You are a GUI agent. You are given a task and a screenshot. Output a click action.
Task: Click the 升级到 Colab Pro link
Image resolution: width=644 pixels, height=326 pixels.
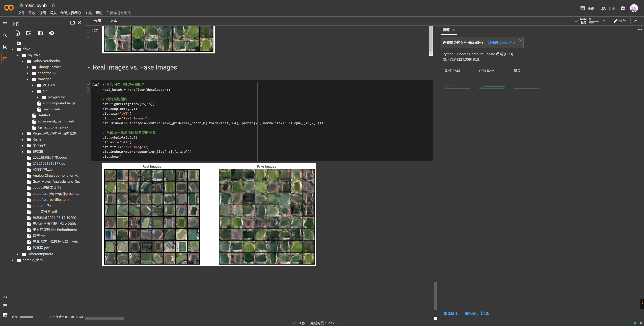pyautogui.click(x=501, y=42)
